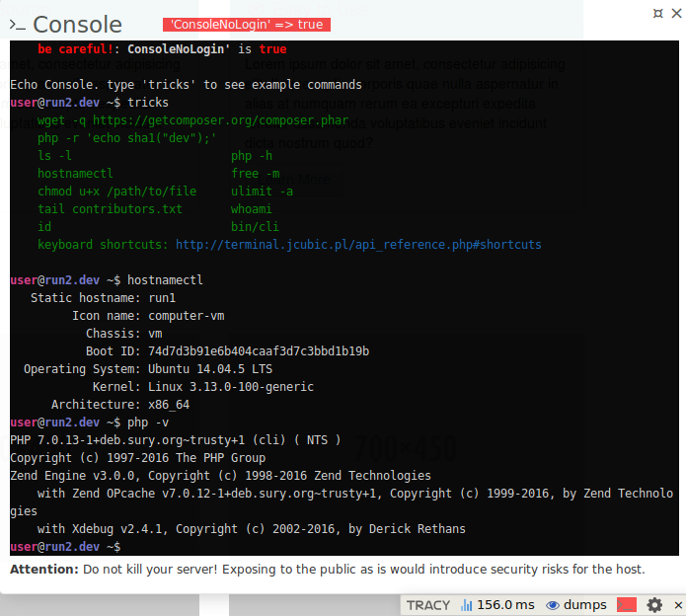Viewport: 686px width, 616px height.
Task: Click the 'be careful!' warning line
Action: point(162,49)
